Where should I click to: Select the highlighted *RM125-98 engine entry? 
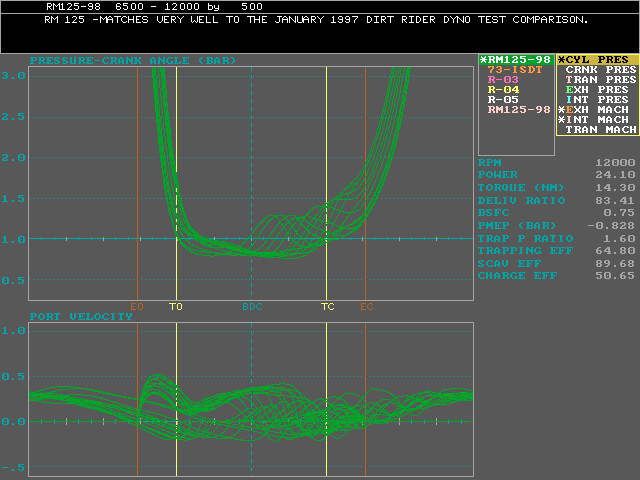[516, 60]
